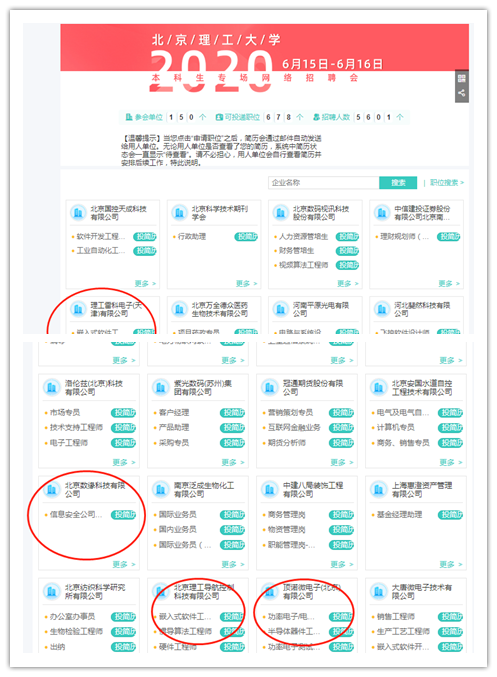Viewport: 497px width, 677px height.
Task: Click logo icon of 上海惠澄资产管理有限公司
Action: pos(379,489)
